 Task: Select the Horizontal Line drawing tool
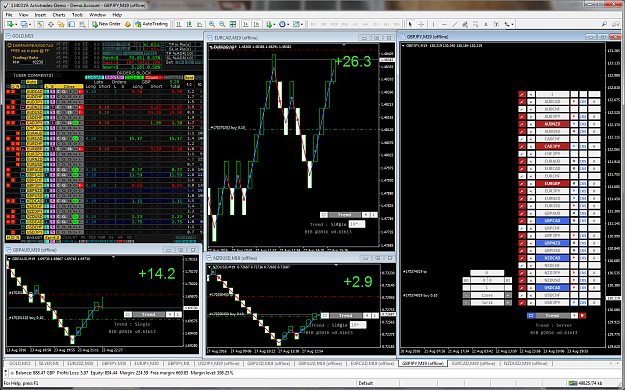(x=444, y=24)
